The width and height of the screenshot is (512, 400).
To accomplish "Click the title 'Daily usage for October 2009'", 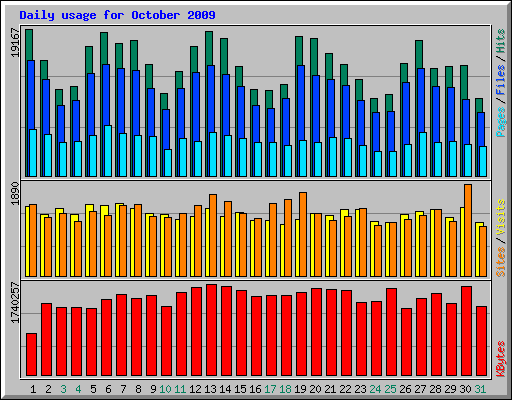I will pyautogui.click(x=117, y=15).
